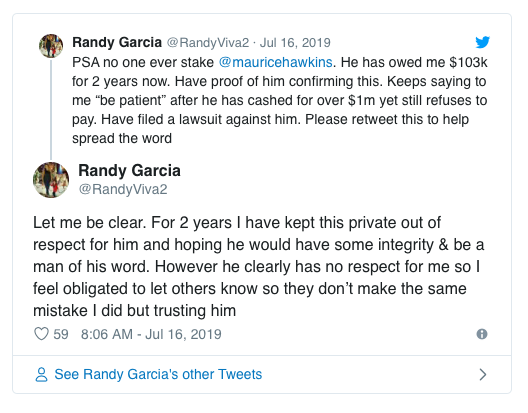Click the parent tweet text starting with PSA

pos(279,100)
